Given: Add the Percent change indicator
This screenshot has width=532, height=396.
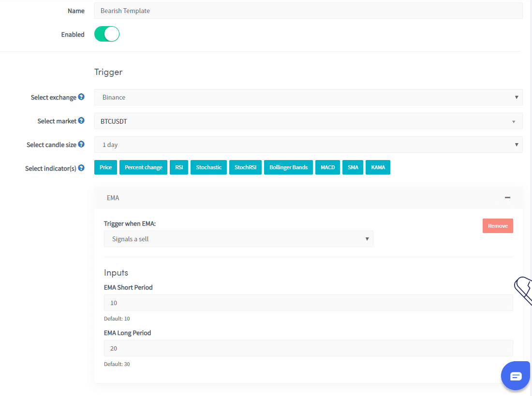Looking at the screenshot, I should 143,167.
